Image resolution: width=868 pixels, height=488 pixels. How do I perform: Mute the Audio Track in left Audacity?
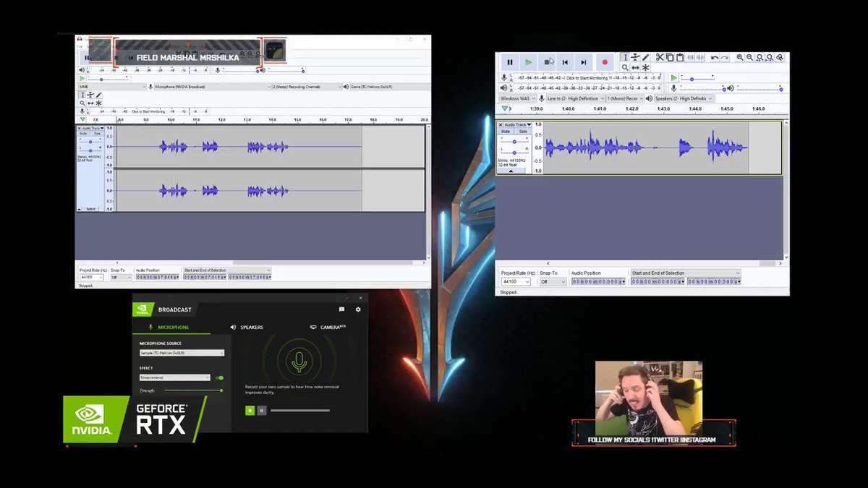pyautogui.click(x=83, y=133)
